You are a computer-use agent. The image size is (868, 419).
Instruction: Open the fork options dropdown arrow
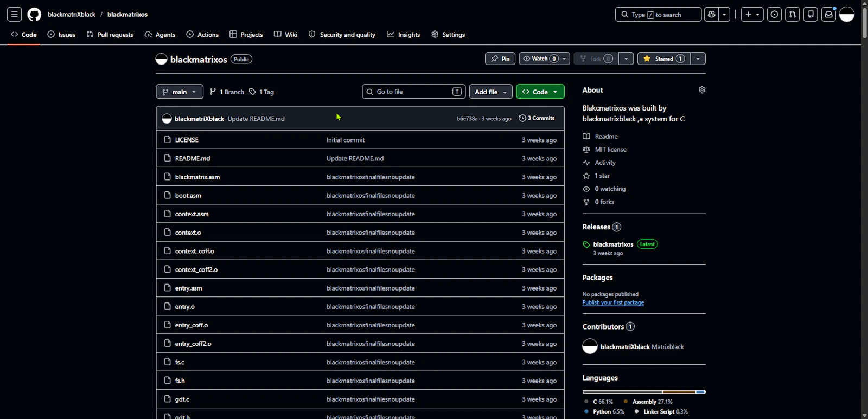pyautogui.click(x=626, y=59)
